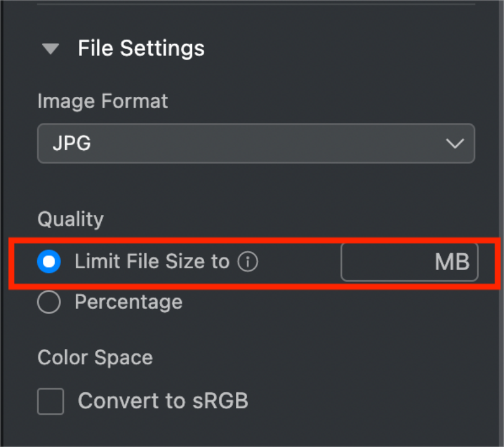Viewport: 504px width, 447px height.
Task: Open the JPG image format dropdown
Action: tap(256, 143)
